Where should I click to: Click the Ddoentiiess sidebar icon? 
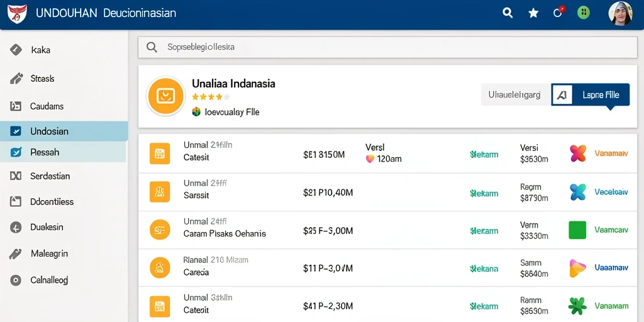[x=15, y=201]
